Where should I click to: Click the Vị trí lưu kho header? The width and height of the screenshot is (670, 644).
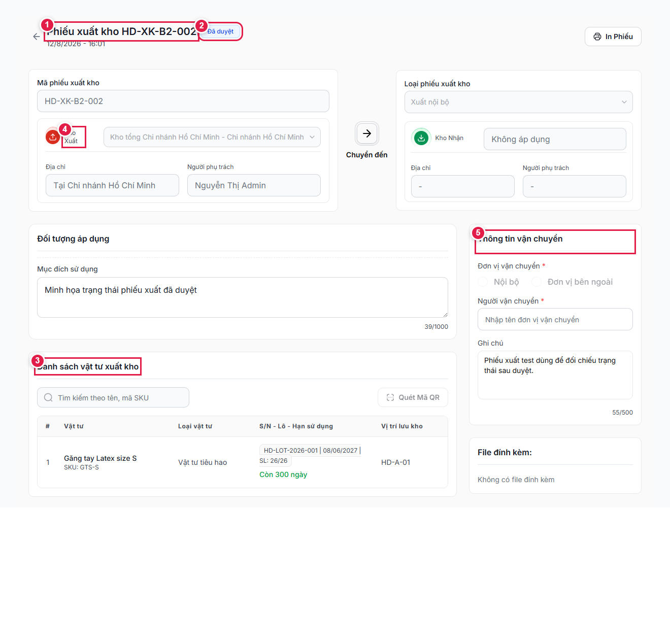pos(402,426)
